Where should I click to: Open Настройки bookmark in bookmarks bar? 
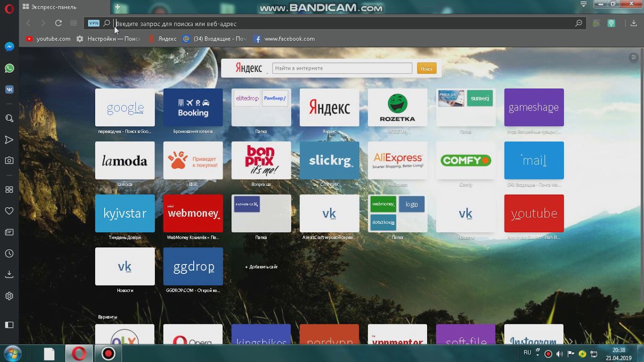pos(108,39)
